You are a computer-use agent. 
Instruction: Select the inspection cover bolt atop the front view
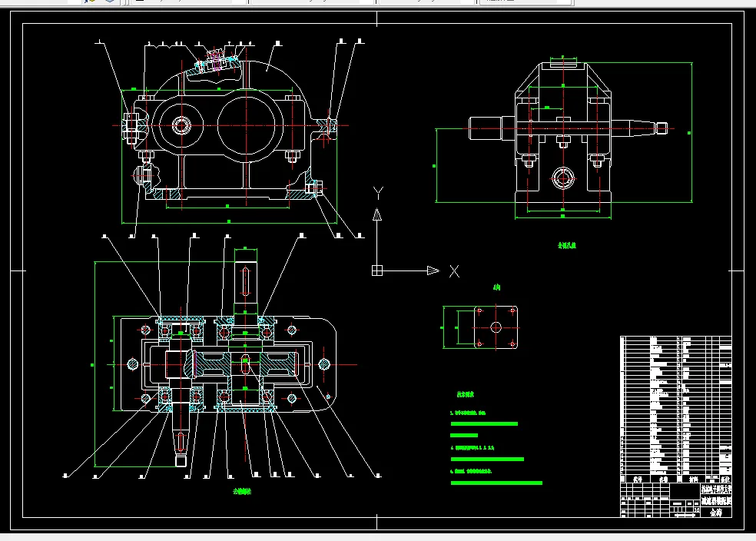[216, 61]
